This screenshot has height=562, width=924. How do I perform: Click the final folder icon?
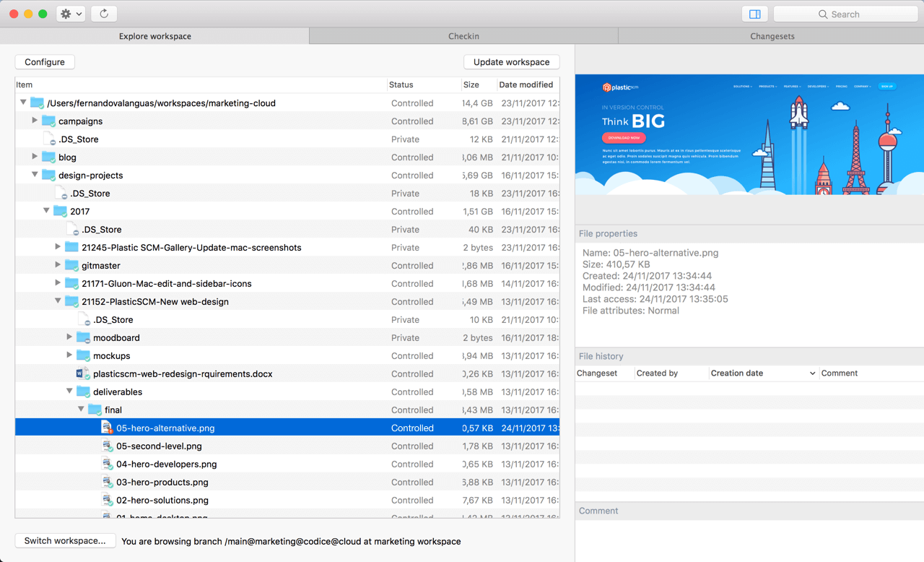(x=95, y=410)
